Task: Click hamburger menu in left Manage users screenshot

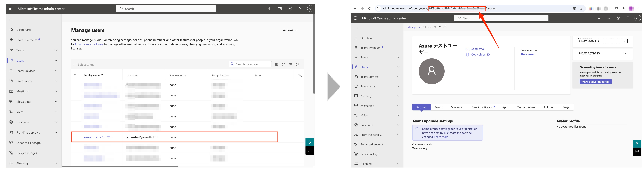Action: (x=11, y=19)
